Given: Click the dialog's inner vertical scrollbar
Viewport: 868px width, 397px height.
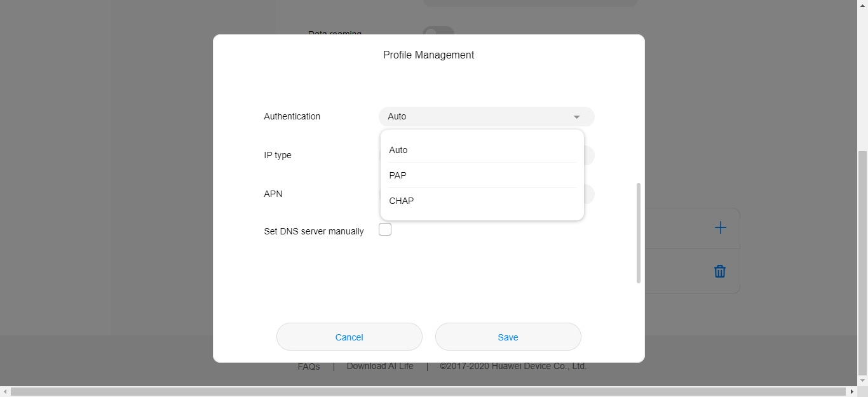Looking at the screenshot, I should coord(638,232).
